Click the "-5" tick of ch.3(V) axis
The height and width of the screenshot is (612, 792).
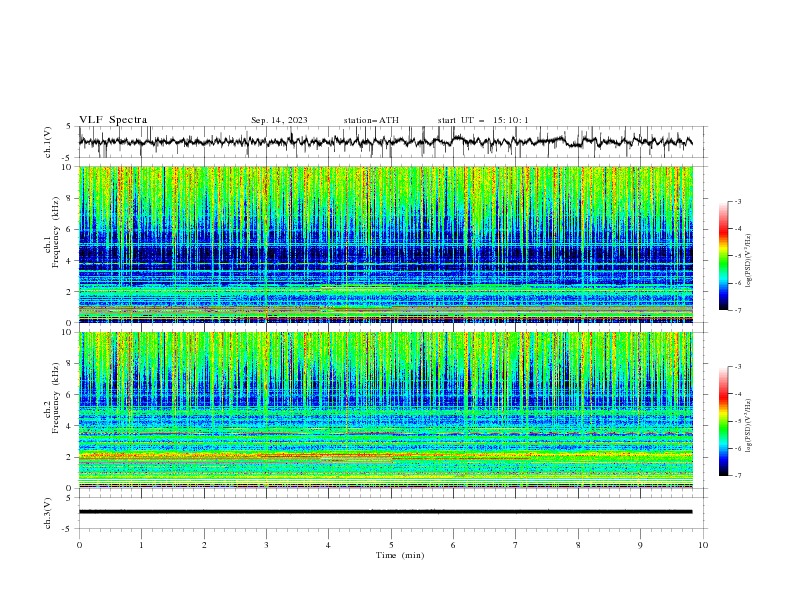(67, 529)
